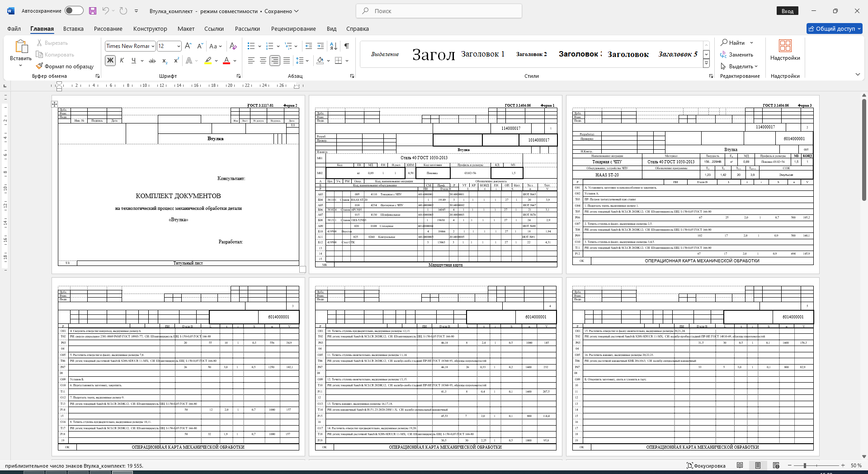Viewport: 868px width, 474px height.
Task: Toggle bold formatting (Ж)
Action: [110, 60]
